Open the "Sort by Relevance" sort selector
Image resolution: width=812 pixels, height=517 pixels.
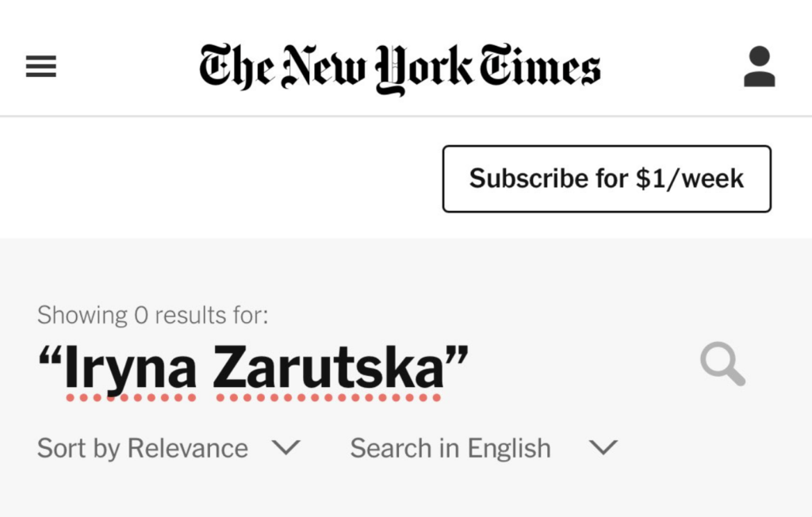pyautogui.click(x=143, y=449)
